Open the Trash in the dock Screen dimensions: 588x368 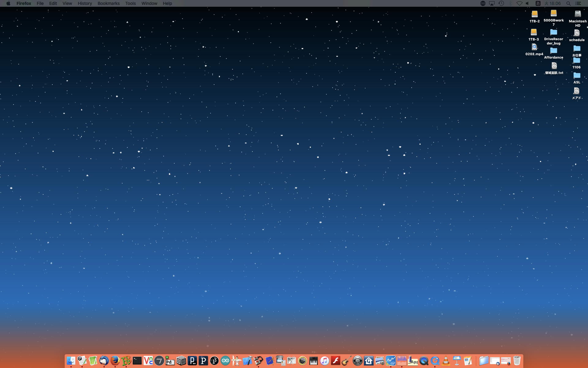pyautogui.click(x=517, y=361)
